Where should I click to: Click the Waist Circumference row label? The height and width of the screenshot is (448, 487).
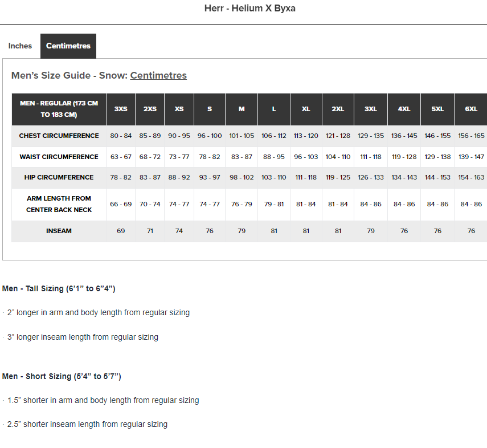coord(59,157)
